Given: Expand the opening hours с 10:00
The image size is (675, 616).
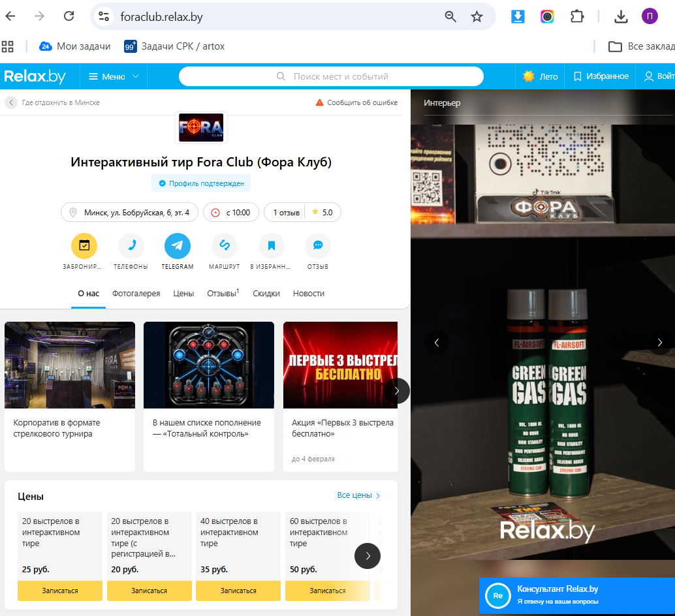Looking at the screenshot, I should pos(231,213).
